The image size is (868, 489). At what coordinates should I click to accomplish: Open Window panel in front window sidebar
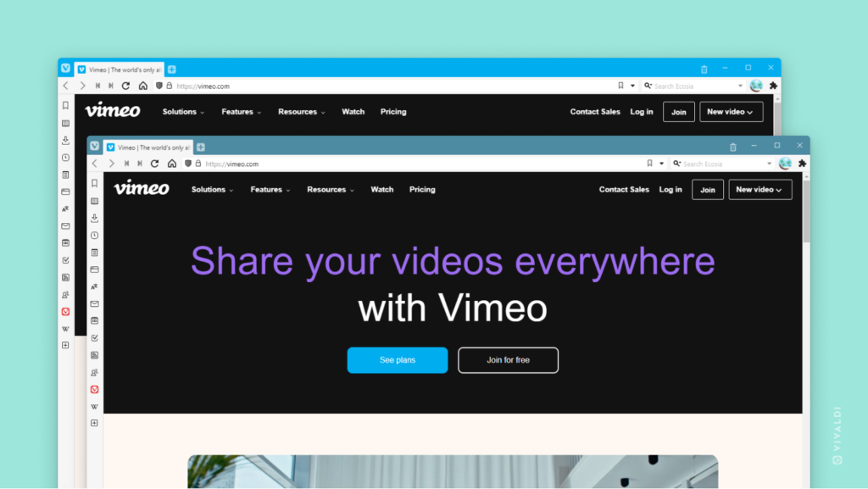tap(95, 270)
